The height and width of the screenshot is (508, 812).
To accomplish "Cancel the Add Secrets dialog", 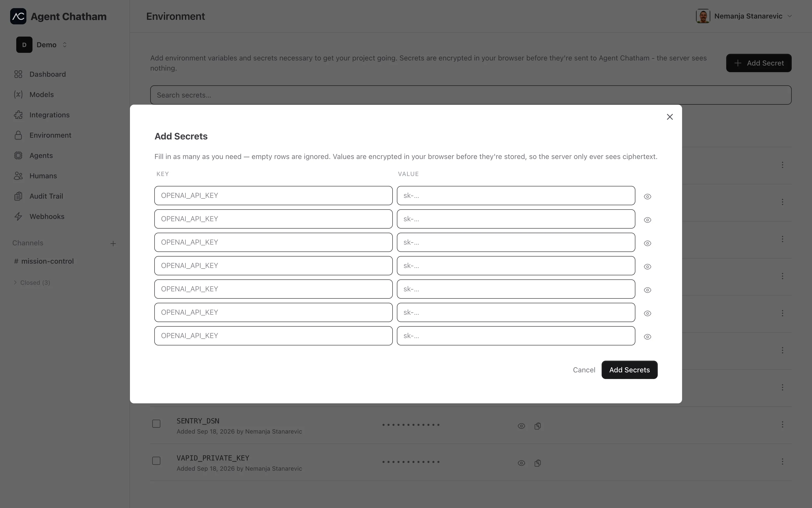I will [584, 370].
